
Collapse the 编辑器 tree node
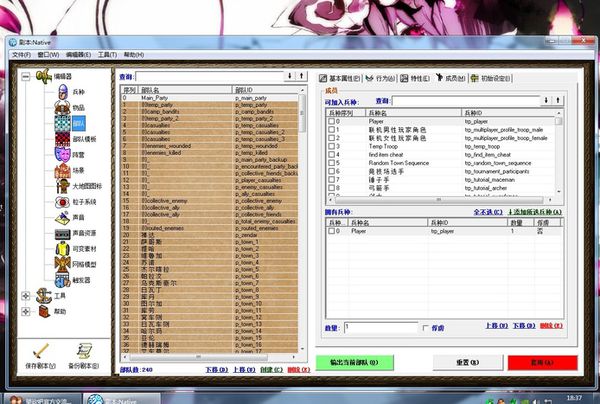[x=25, y=77]
